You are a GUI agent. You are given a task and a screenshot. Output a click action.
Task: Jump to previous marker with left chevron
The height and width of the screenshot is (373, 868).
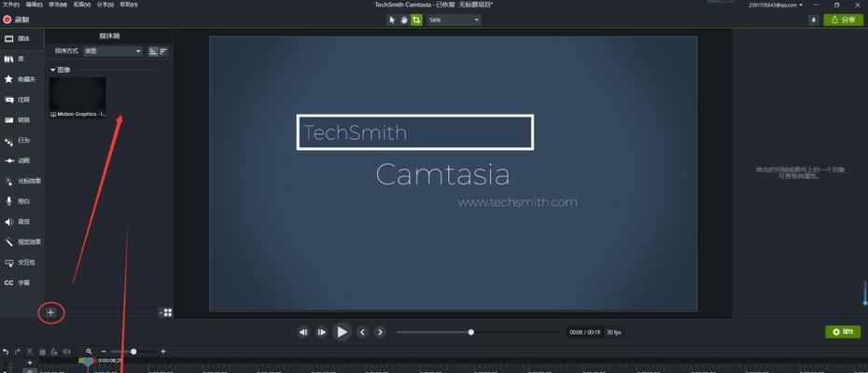pos(362,332)
